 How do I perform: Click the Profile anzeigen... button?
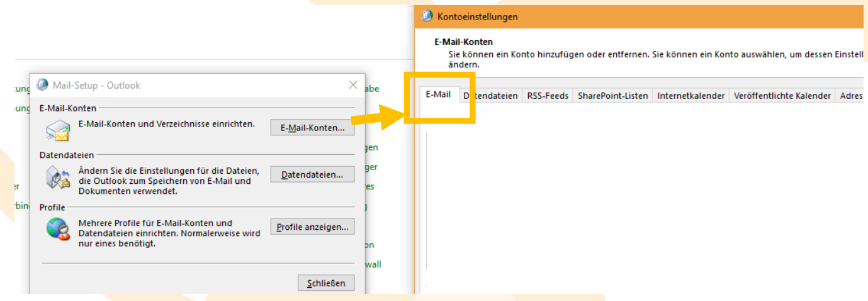[x=312, y=227]
